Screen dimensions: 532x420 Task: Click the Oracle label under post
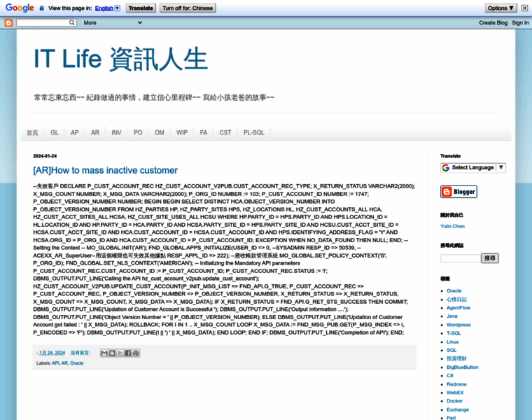click(77, 363)
